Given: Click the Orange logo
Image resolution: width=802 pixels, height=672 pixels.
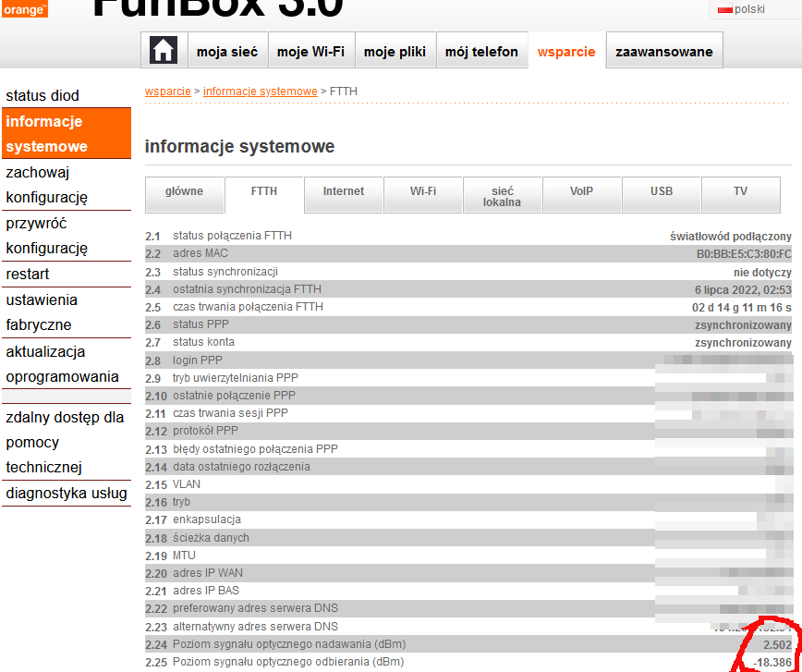Looking at the screenshot, I should tap(23, 9).
